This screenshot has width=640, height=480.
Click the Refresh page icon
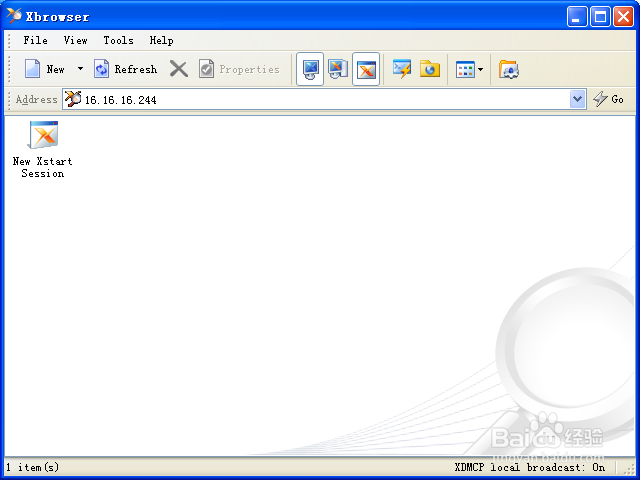[x=101, y=69]
